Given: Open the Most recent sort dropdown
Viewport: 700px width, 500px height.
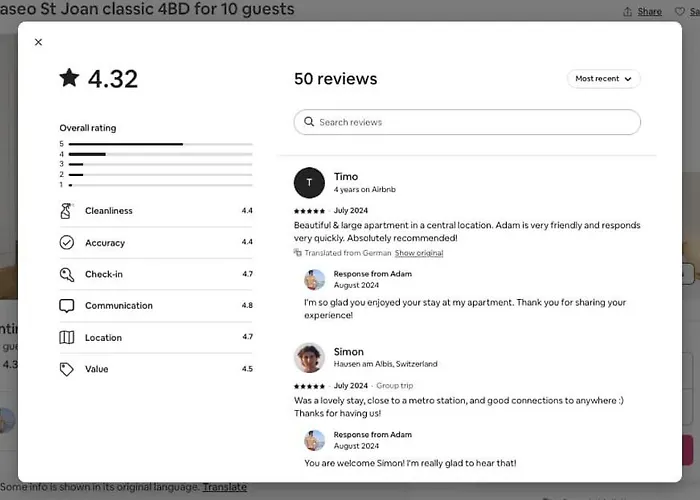Looking at the screenshot, I should tap(604, 79).
